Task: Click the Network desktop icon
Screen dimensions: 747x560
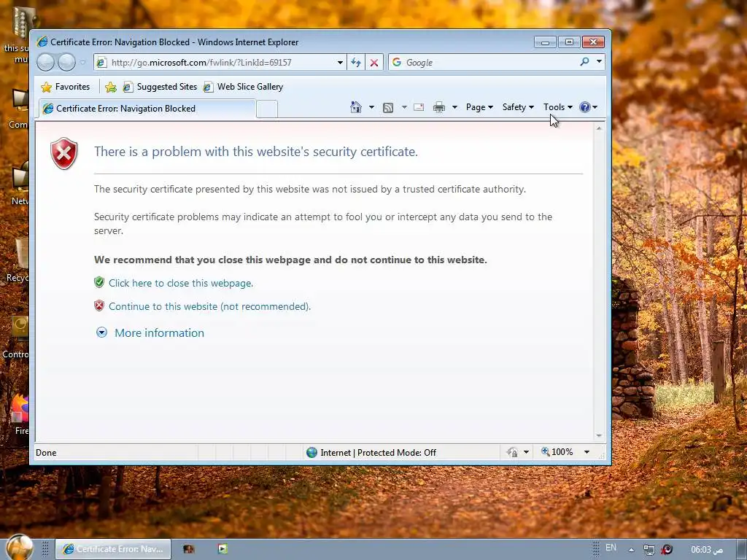Action: point(20,184)
